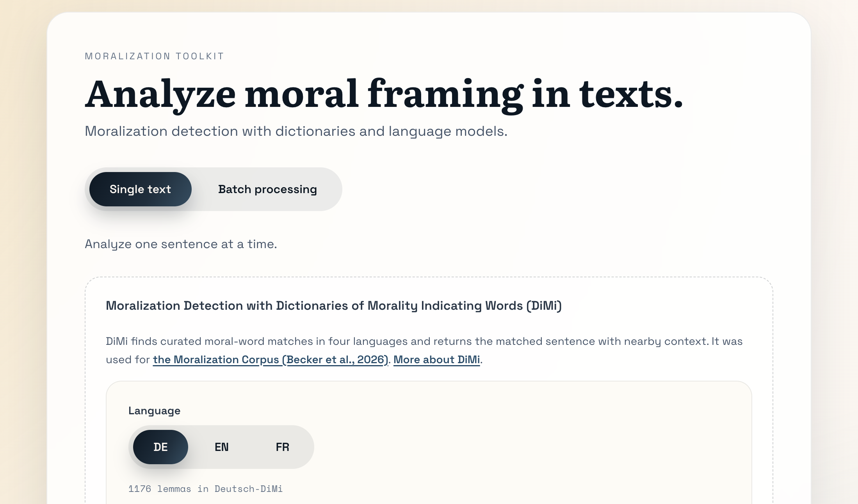
Task: Click '1176 lemmas in Deutsch-DiMi' text
Action: tap(205, 489)
